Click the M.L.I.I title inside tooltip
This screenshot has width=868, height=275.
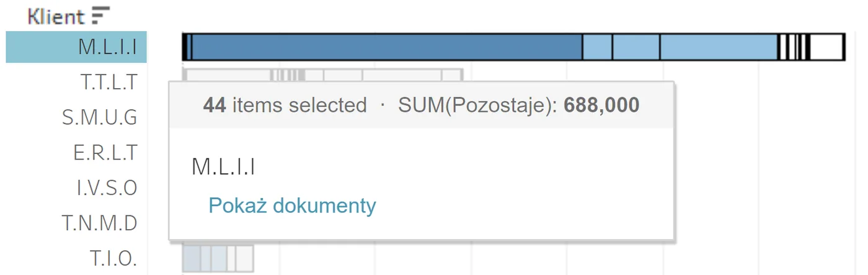(224, 167)
